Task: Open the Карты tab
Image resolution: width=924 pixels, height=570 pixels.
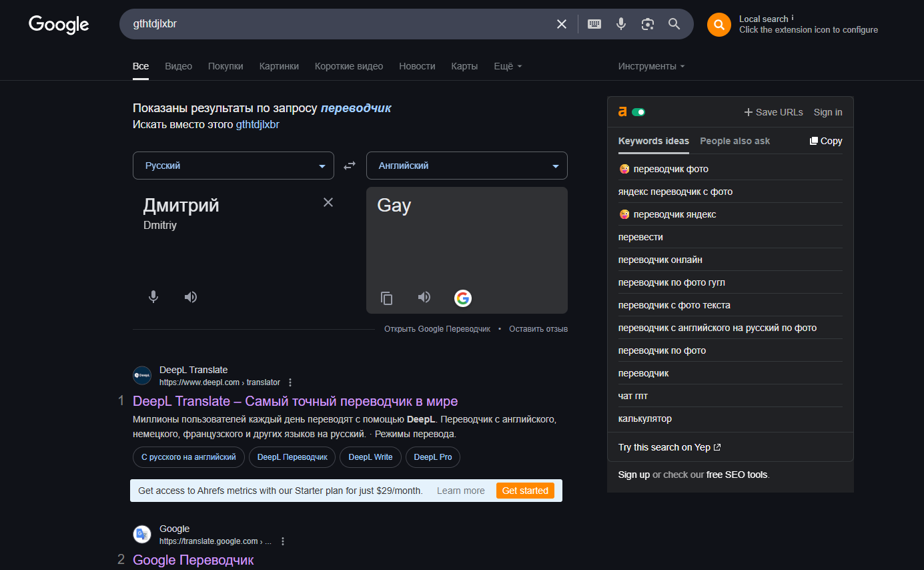Action: [464, 66]
